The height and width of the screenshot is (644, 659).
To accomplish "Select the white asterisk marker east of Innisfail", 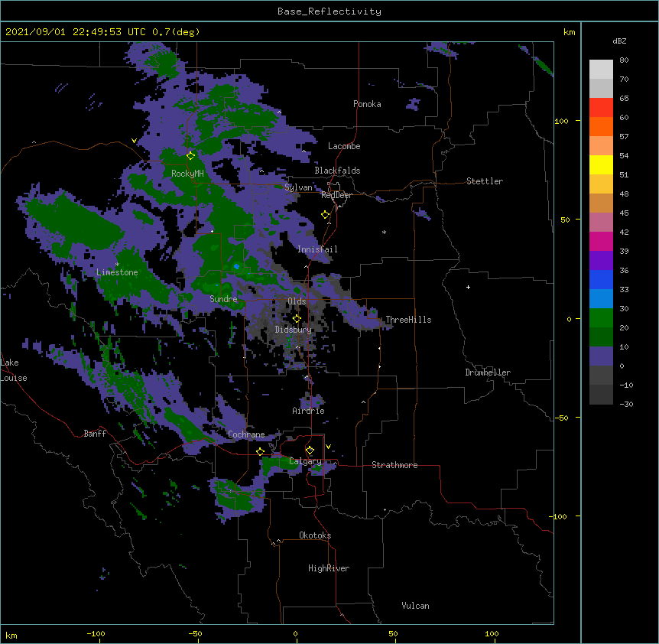I will click(384, 232).
